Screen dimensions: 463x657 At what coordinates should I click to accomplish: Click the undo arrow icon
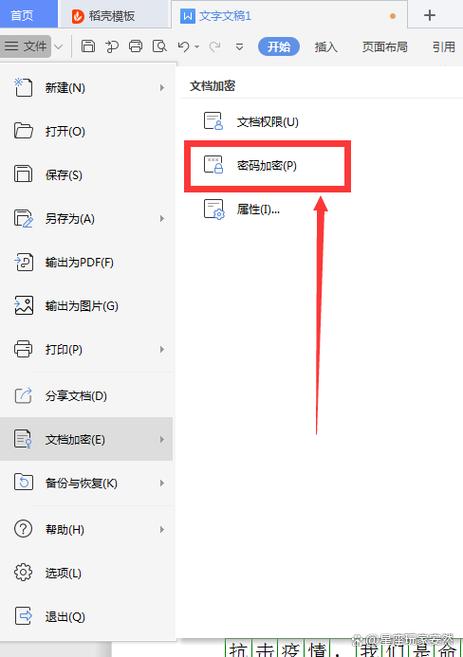tap(184, 46)
